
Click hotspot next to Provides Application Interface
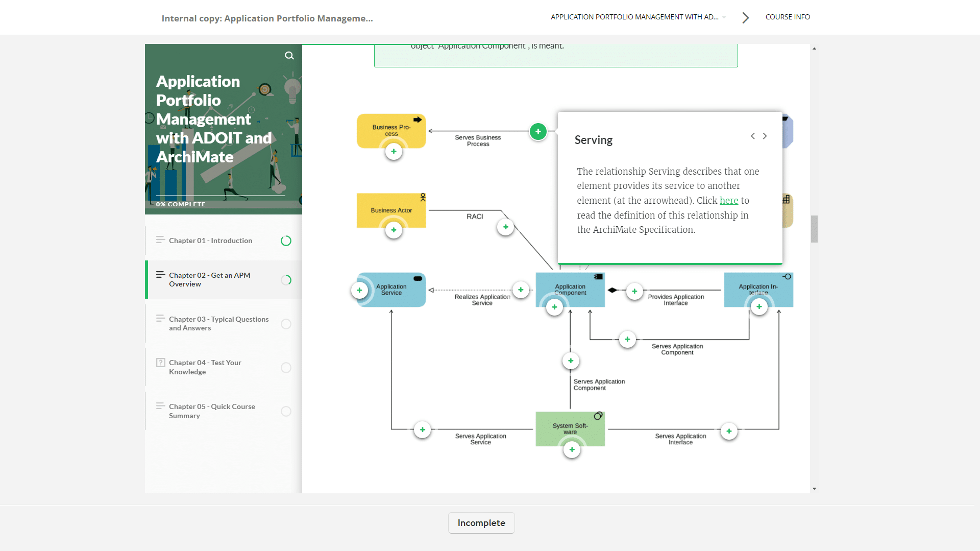pos(634,292)
